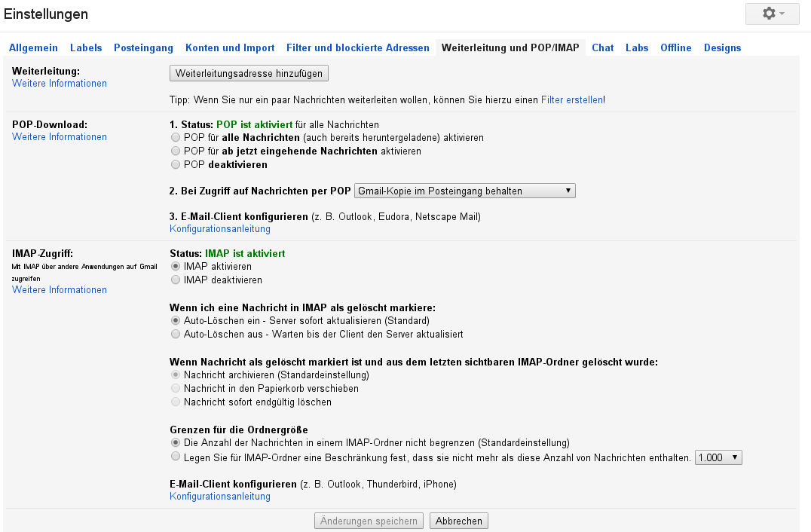Screen dimensions: 811x532
Task: Select IMAP deaktivieren radio button
Action: (x=176, y=280)
